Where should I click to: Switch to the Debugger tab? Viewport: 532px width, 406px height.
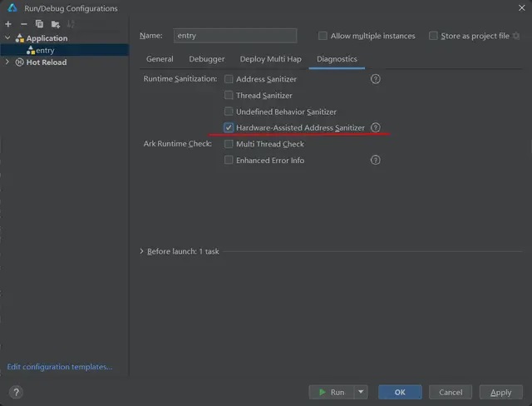206,59
